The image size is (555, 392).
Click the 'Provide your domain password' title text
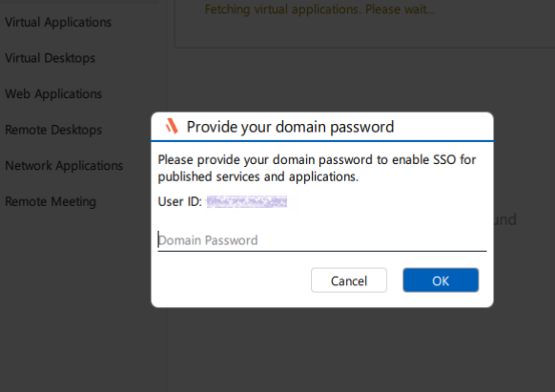[x=290, y=127]
